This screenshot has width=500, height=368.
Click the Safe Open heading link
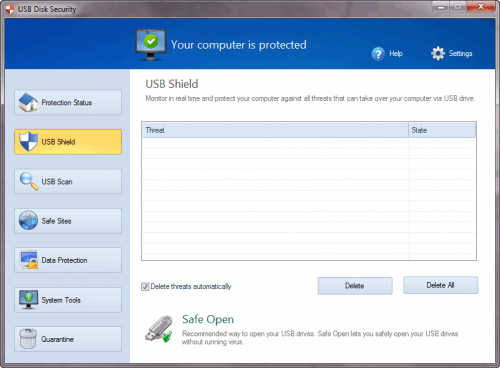coord(208,319)
